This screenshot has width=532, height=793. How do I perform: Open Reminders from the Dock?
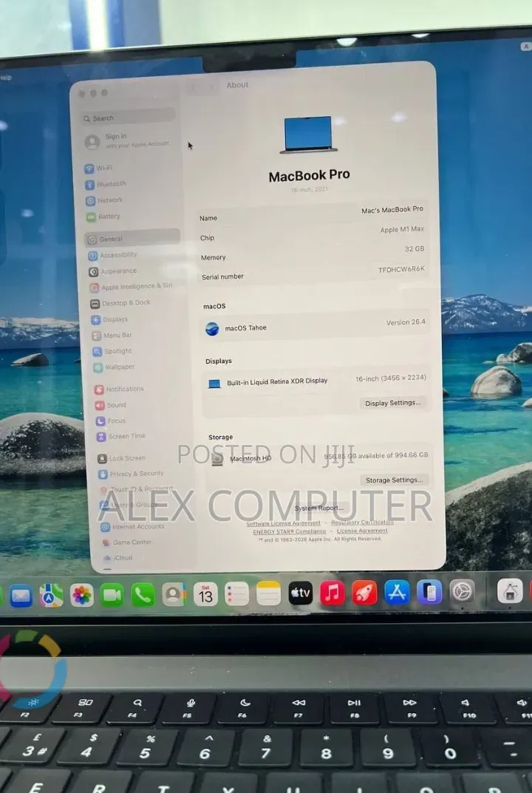click(x=236, y=593)
